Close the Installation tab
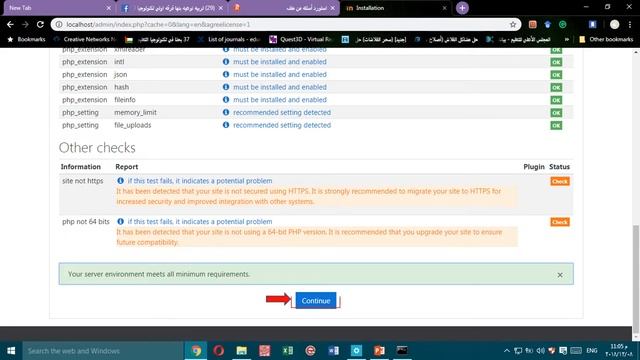 [x=444, y=8]
